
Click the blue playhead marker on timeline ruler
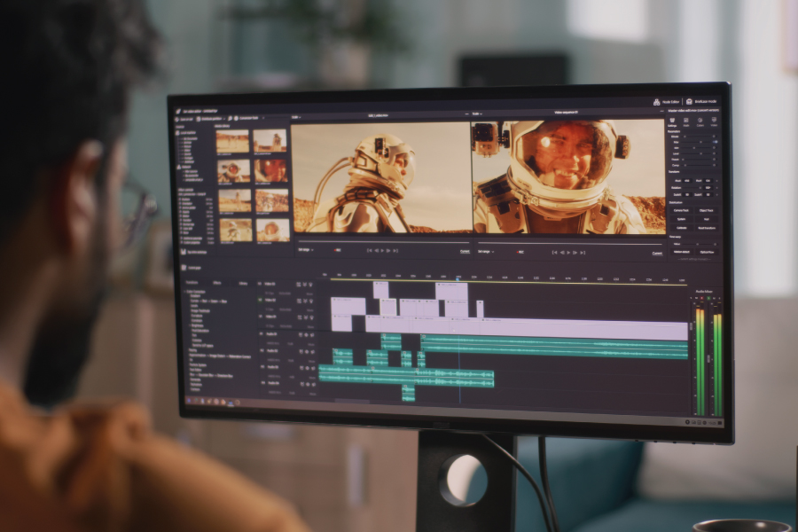click(458, 278)
